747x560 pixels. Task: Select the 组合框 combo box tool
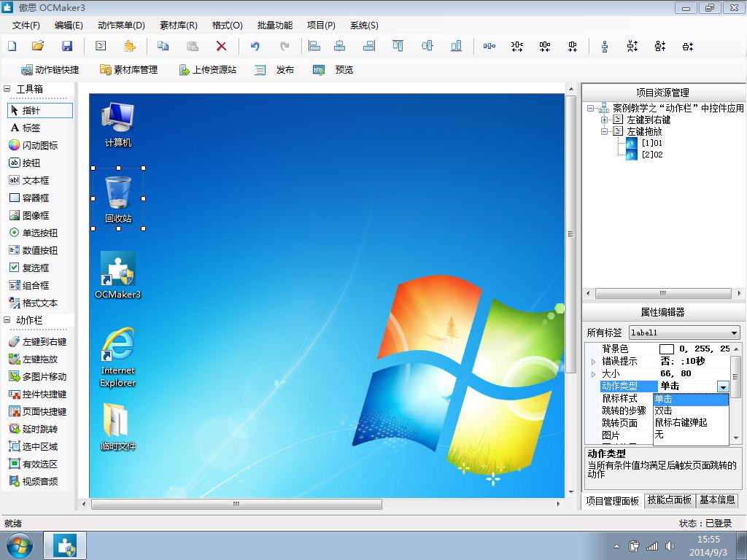(29, 285)
